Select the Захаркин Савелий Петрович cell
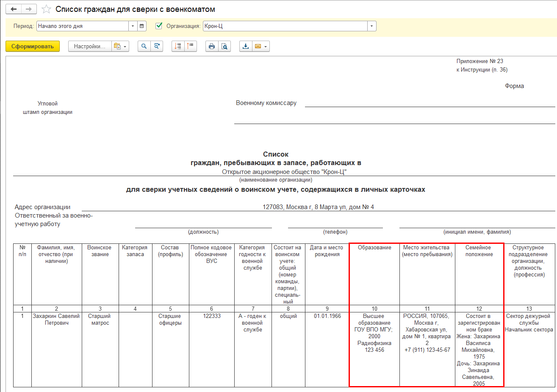The width and height of the screenshot is (557, 392). pyautogui.click(x=56, y=320)
